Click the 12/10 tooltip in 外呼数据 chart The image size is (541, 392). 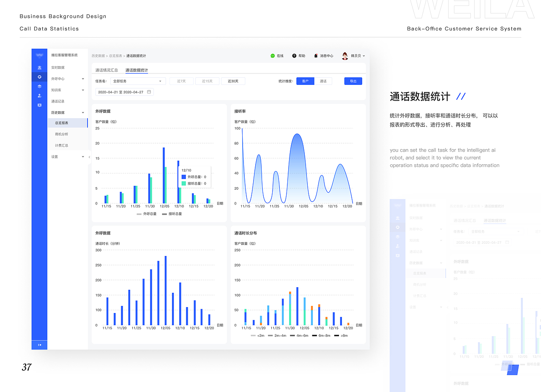[x=194, y=177]
